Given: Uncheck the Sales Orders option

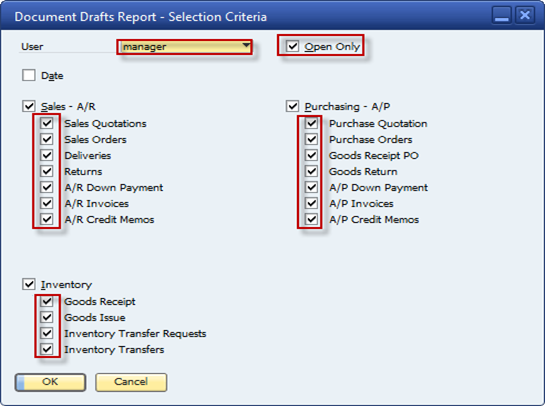Looking at the screenshot, I should 47,139.
